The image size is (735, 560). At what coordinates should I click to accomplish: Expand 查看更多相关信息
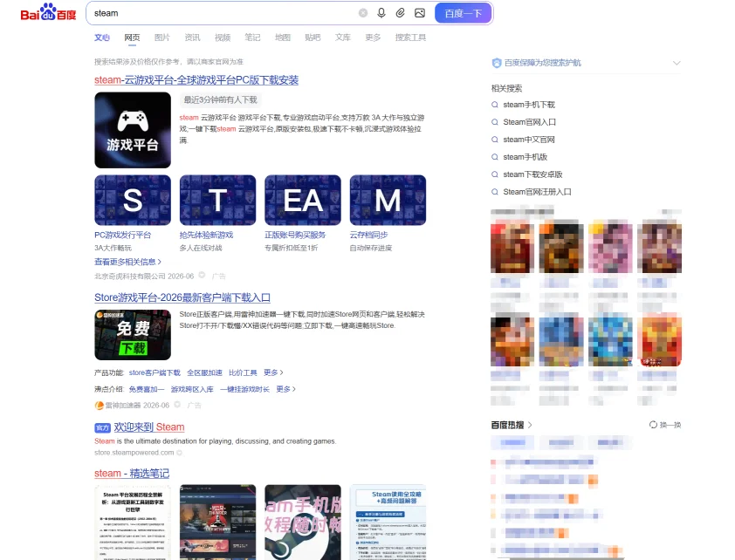(x=128, y=262)
